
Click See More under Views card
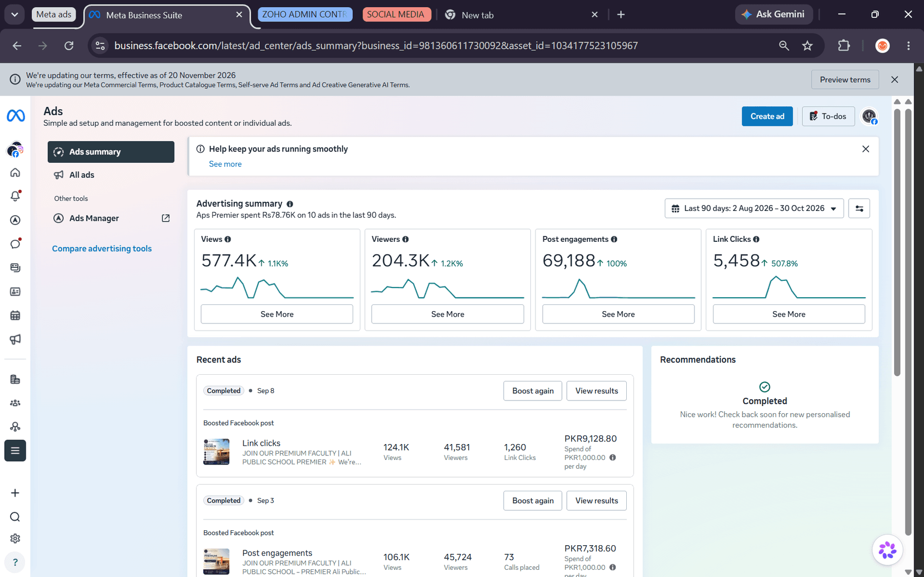277,314
